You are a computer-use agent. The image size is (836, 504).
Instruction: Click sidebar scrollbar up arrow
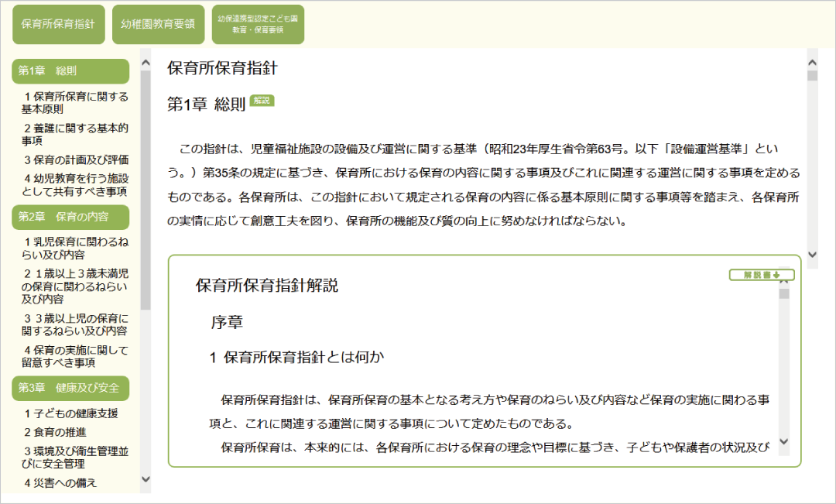click(x=146, y=63)
